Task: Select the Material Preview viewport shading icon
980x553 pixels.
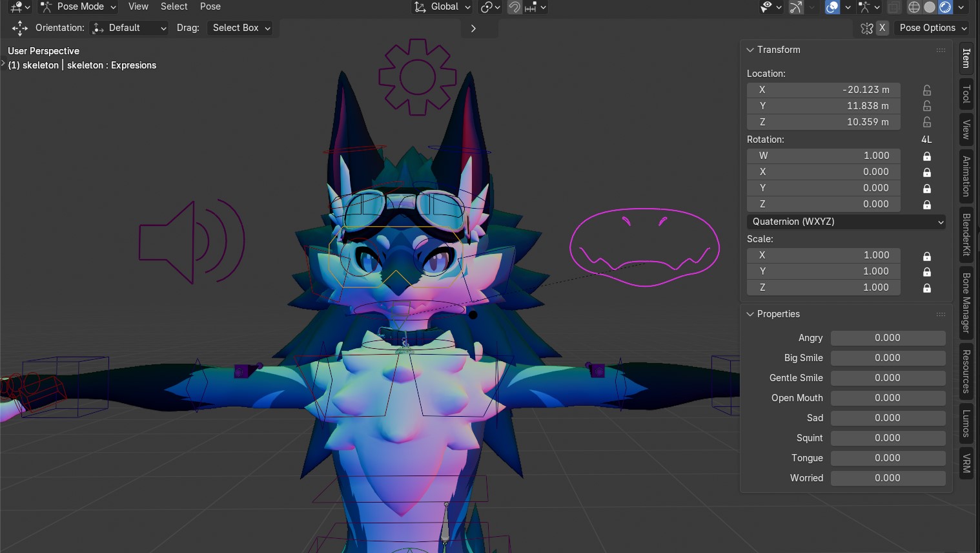Action: (945, 7)
